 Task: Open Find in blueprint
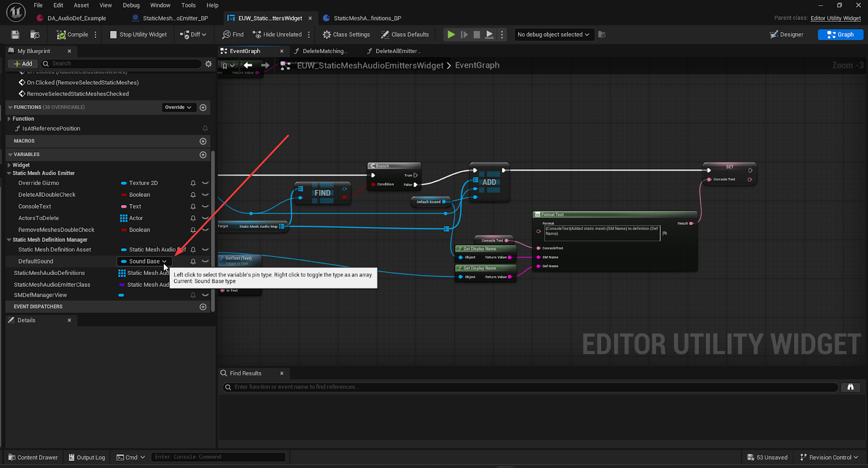point(233,34)
